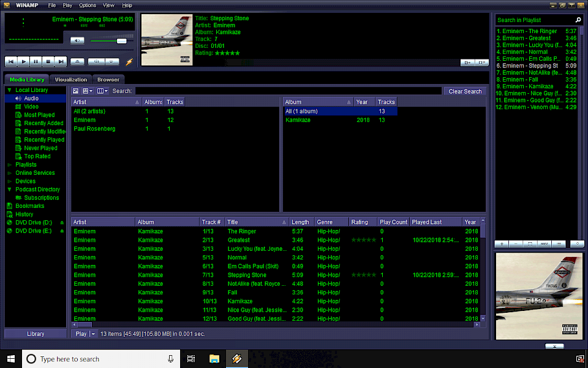Mute audio with the speaker button
588x368 pixels.
[77, 40]
